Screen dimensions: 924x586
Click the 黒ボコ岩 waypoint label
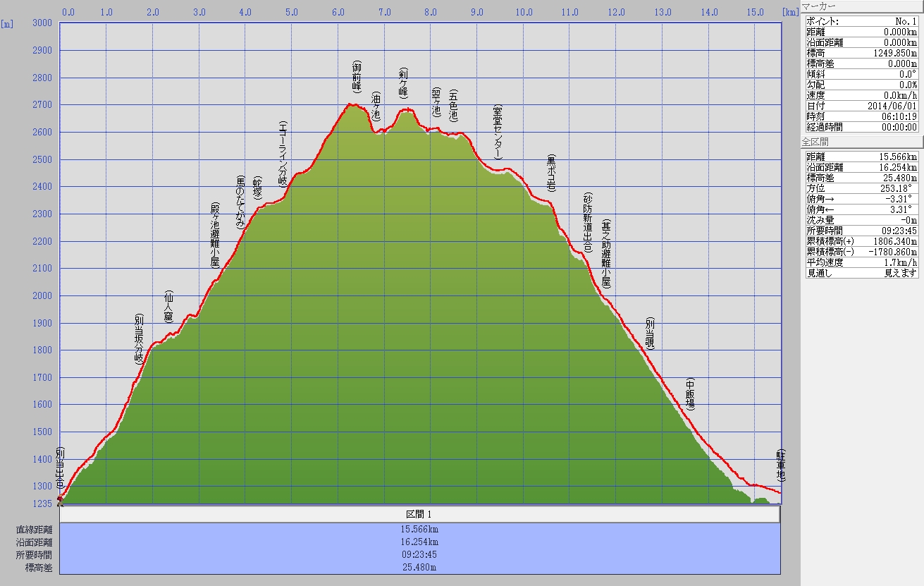551,174
